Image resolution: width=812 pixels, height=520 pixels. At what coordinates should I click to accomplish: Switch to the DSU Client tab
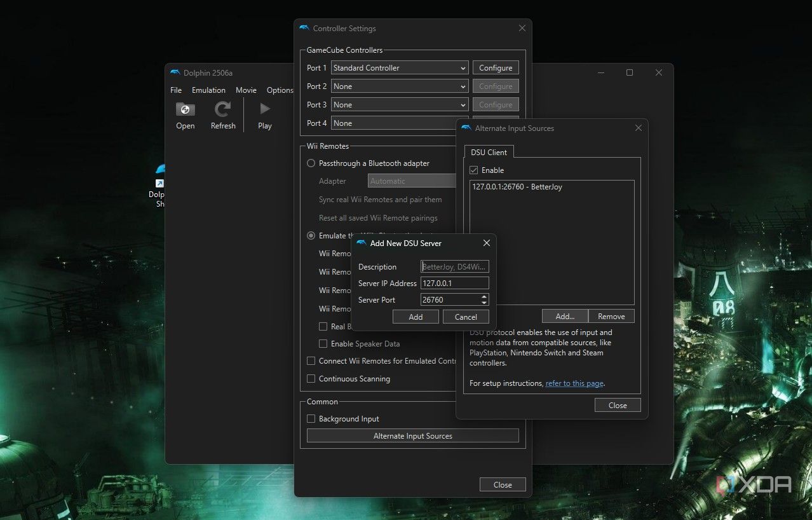[x=489, y=153]
